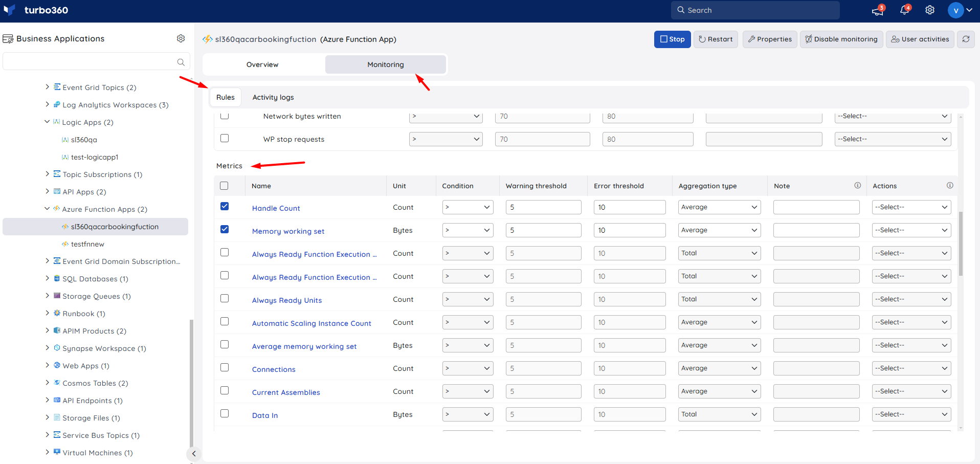Click the Web Apps icon
Image resolution: width=980 pixels, height=464 pixels.
tap(57, 365)
